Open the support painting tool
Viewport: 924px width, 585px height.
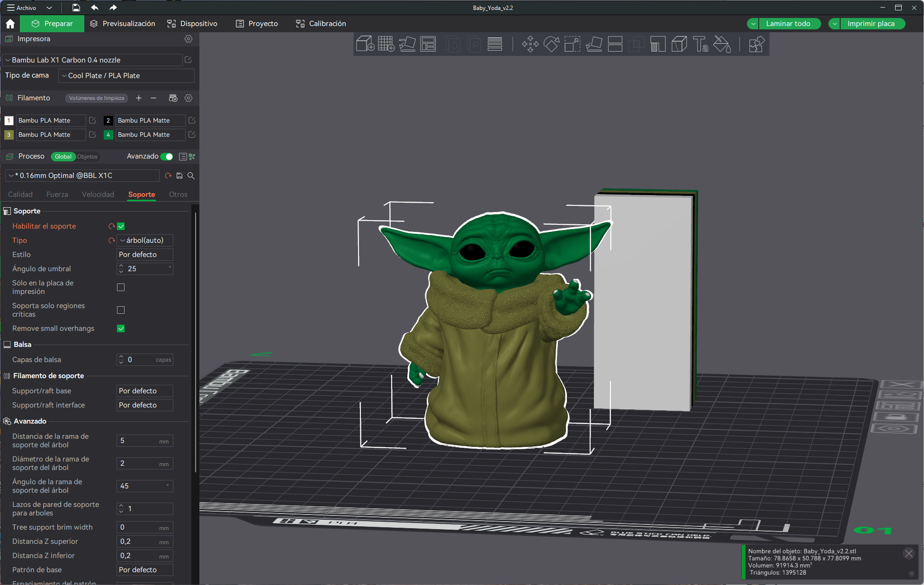[658, 44]
